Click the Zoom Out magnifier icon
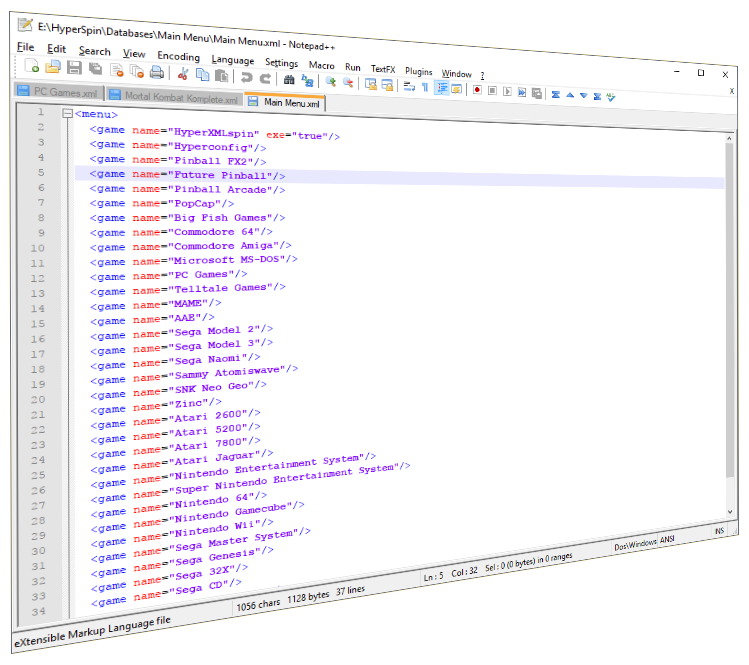The width and height of the screenshot is (749, 665). tap(348, 82)
